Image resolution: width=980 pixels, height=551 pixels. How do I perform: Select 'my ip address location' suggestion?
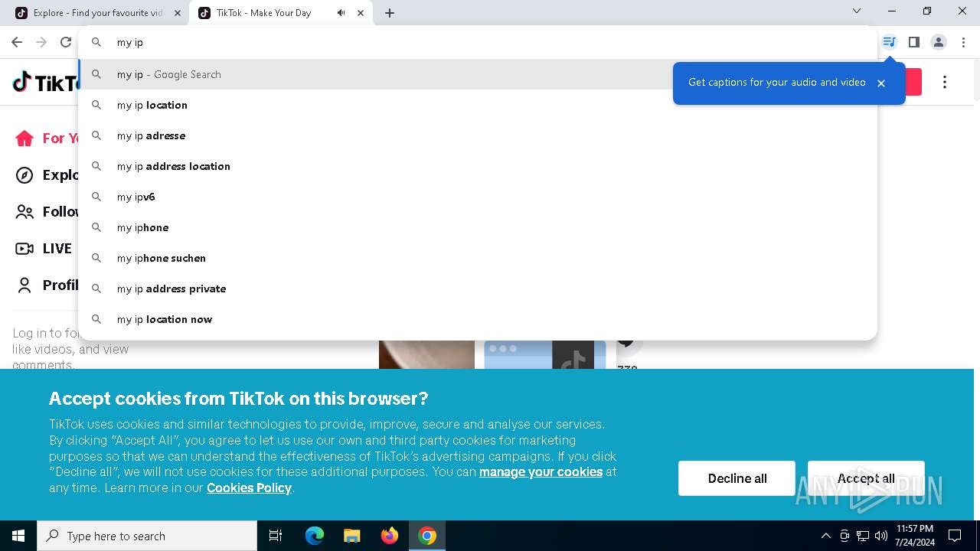pos(477,166)
